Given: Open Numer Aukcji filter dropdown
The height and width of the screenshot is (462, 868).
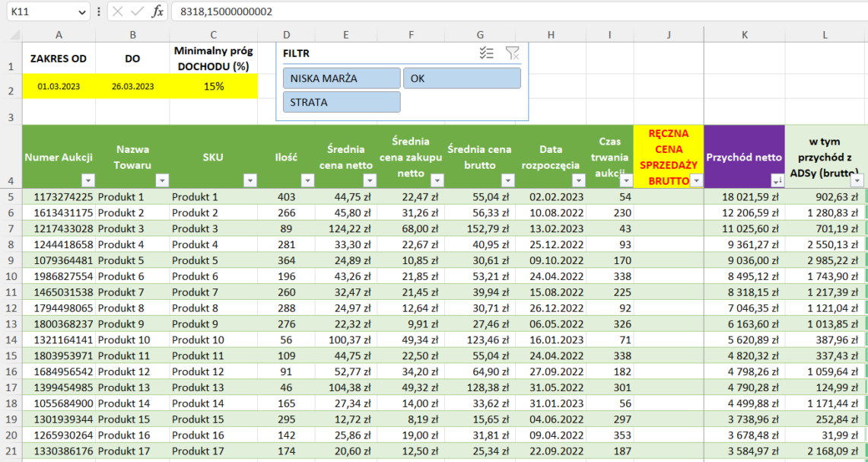Looking at the screenshot, I should click(x=87, y=180).
